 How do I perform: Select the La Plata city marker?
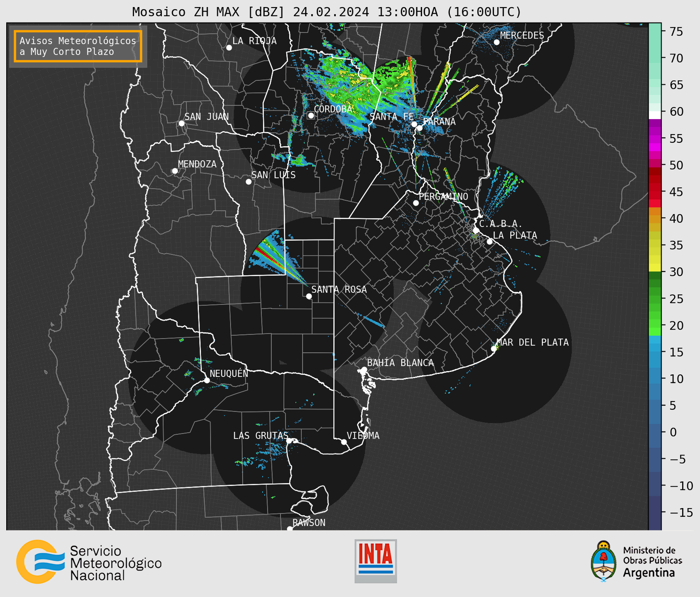click(490, 242)
